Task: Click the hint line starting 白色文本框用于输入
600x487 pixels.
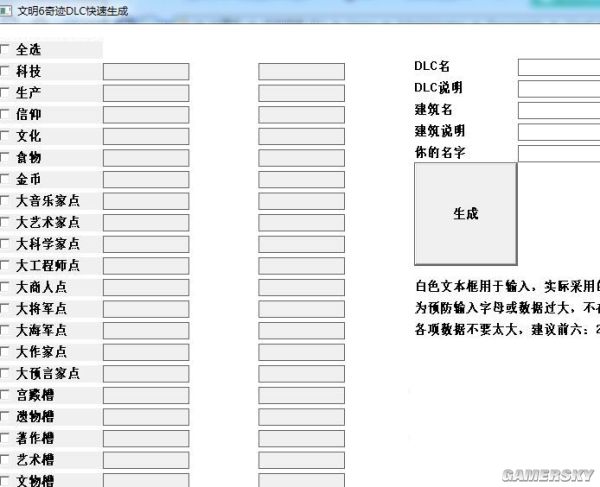Action: (x=507, y=286)
